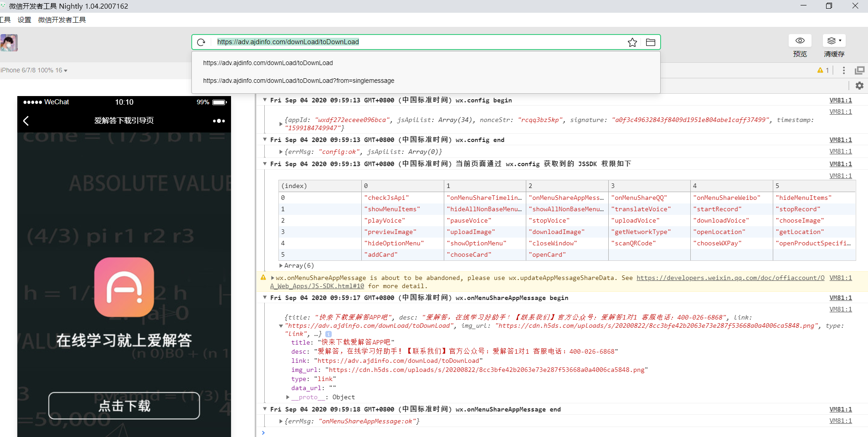The width and height of the screenshot is (868, 437).
Task: Bookmark the URL with the star icon
Action: pos(632,42)
